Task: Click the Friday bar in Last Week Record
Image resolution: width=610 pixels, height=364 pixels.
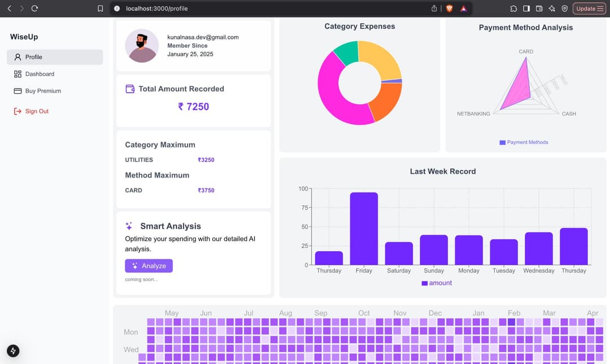Action: pyautogui.click(x=364, y=229)
